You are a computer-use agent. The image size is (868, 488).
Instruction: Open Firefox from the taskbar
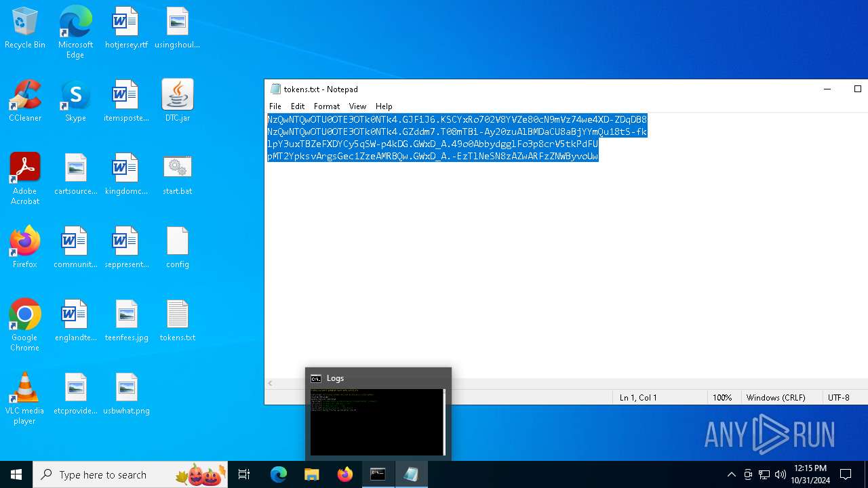[x=345, y=474]
